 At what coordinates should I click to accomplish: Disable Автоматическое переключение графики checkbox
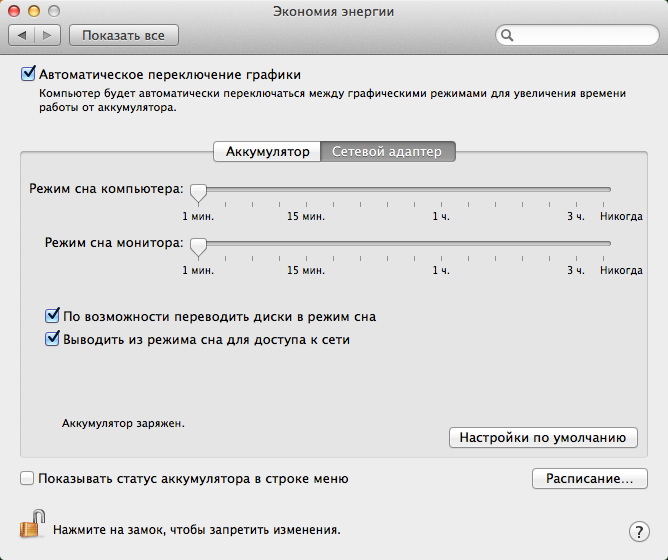click(27, 74)
